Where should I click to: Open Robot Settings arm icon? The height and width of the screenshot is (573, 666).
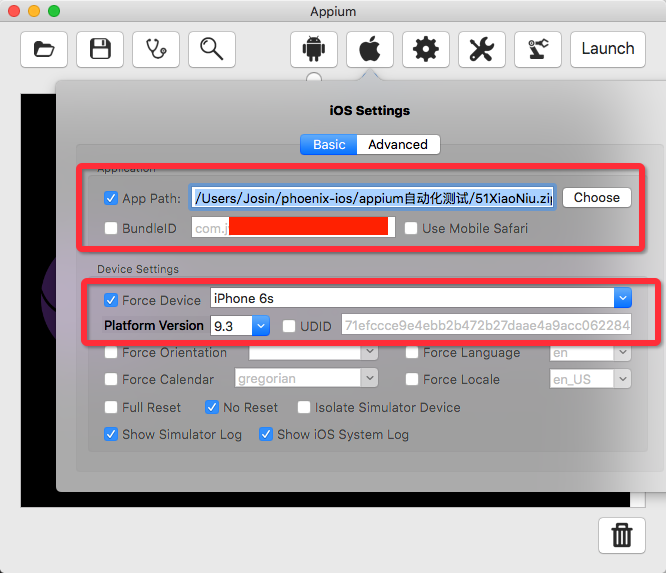(538, 49)
